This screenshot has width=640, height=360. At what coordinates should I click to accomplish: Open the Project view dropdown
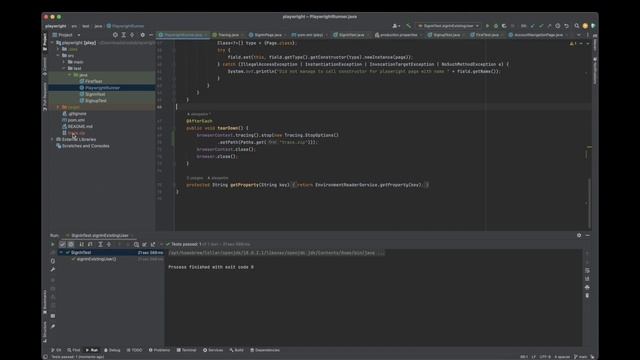pos(67,35)
